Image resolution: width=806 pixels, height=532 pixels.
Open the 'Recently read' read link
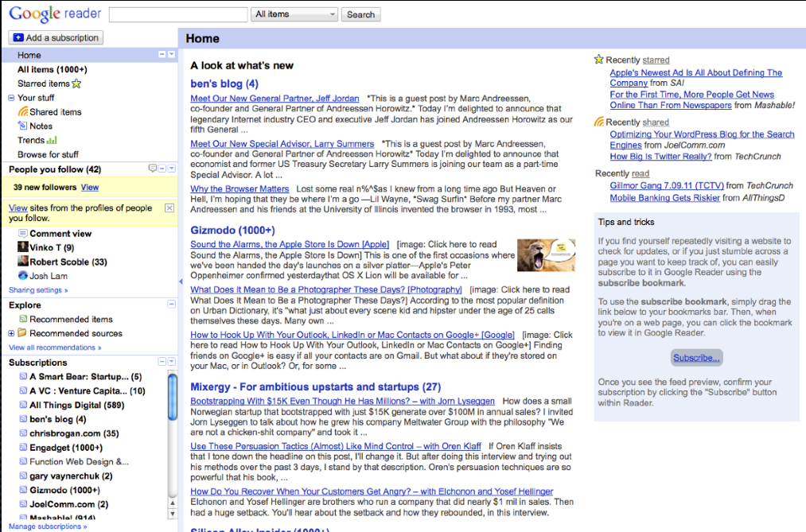pos(641,173)
